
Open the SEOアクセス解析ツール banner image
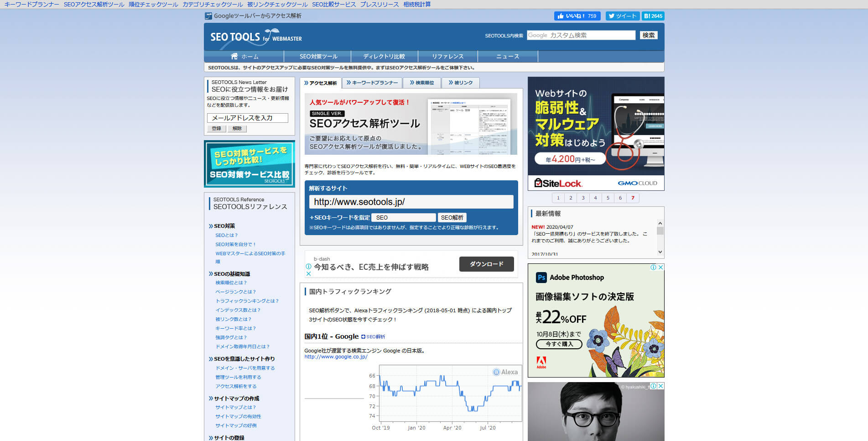[411, 124]
